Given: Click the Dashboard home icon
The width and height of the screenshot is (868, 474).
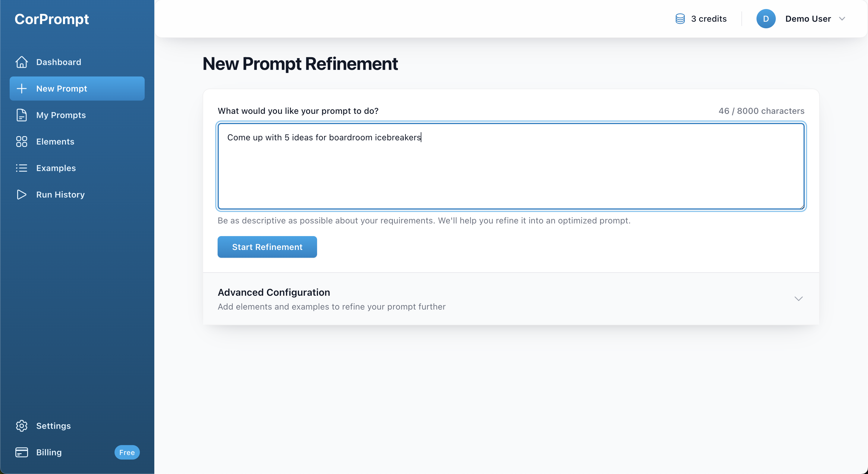Looking at the screenshot, I should pyautogui.click(x=22, y=62).
